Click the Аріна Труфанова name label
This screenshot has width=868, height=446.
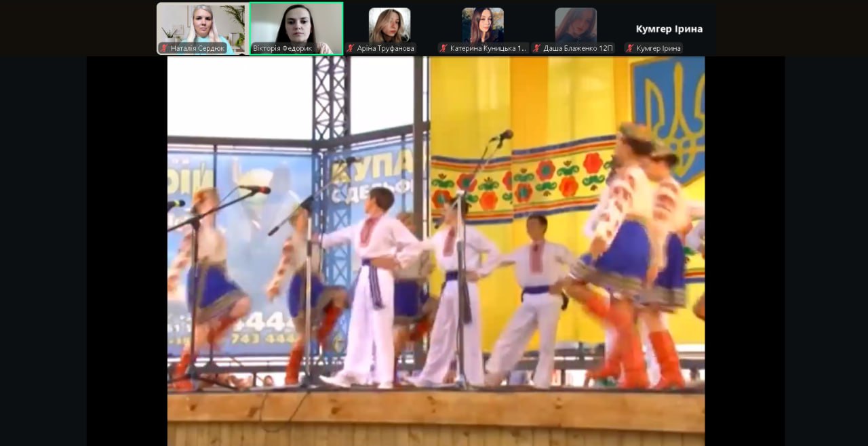point(385,48)
